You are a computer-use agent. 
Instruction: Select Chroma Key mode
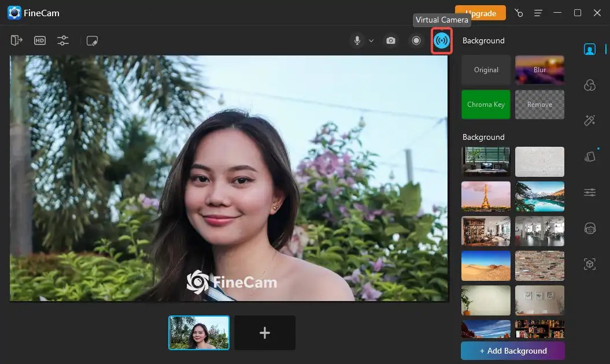click(x=486, y=105)
